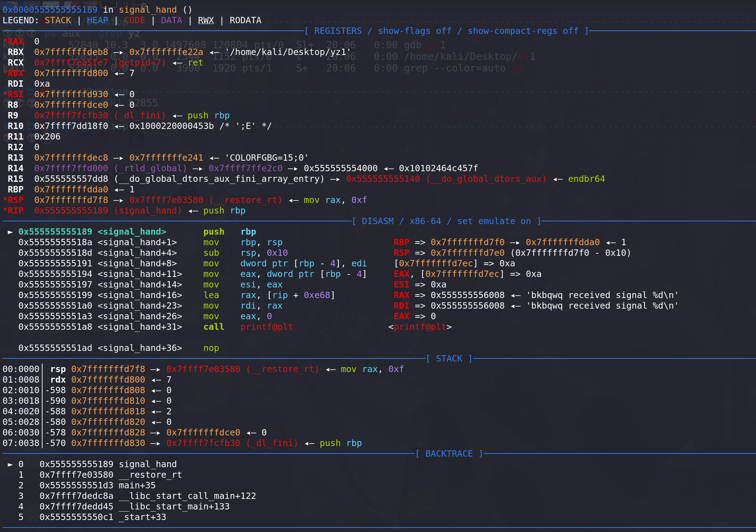Click the CODE legend label

pos(135,20)
